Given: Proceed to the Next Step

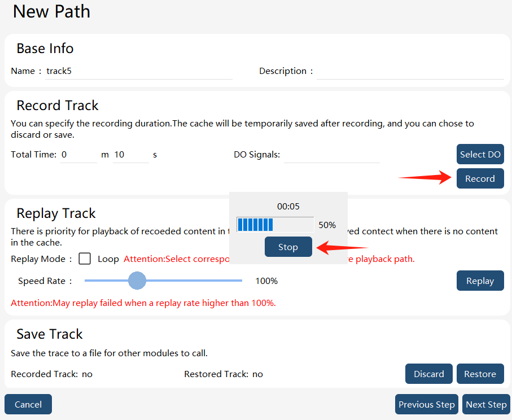Looking at the screenshot, I should coord(486,404).
